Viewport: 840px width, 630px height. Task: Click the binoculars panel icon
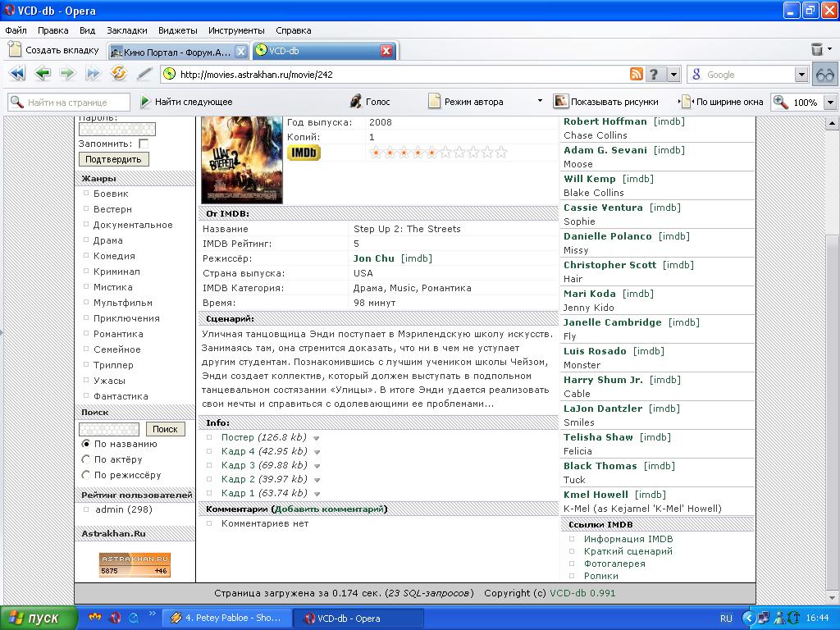coord(825,75)
